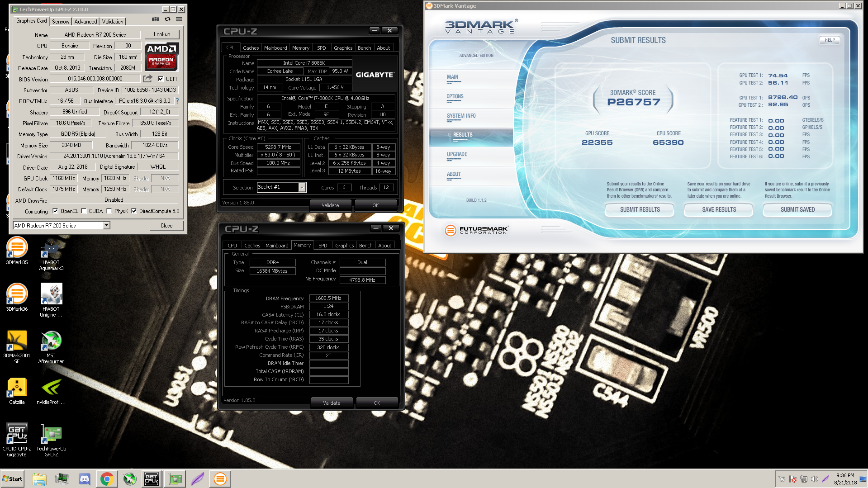Image resolution: width=868 pixels, height=488 pixels.
Task: Open Mainboard tab in upper CPU-Z window
Action: [x=275, y=48]
